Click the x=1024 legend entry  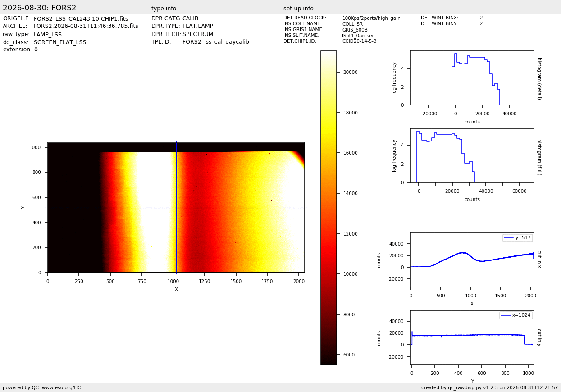pyautogui.click(x=516, y=315)
